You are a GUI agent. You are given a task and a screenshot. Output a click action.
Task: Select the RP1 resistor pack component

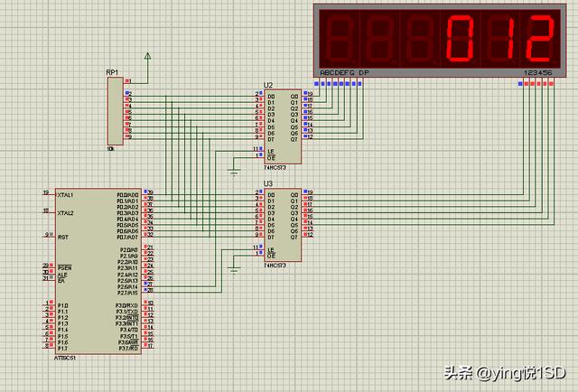click(x=115, y=111)
